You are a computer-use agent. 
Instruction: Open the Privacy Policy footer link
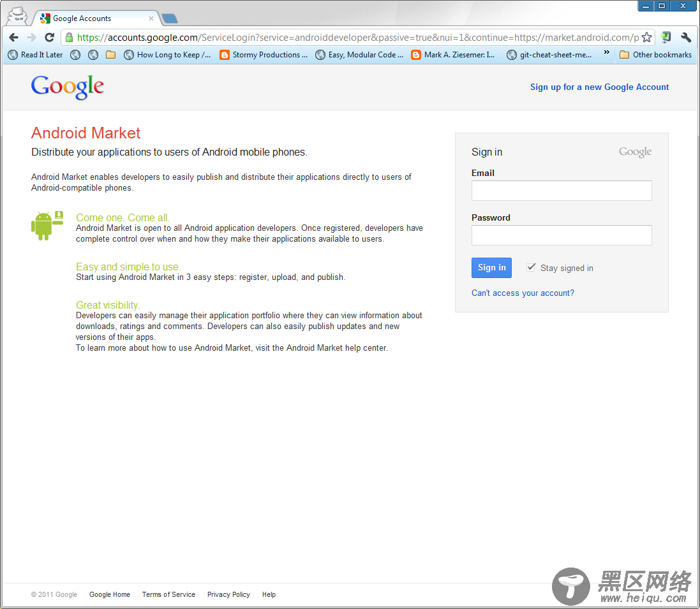pyautogui.click(x=228, y=594)
